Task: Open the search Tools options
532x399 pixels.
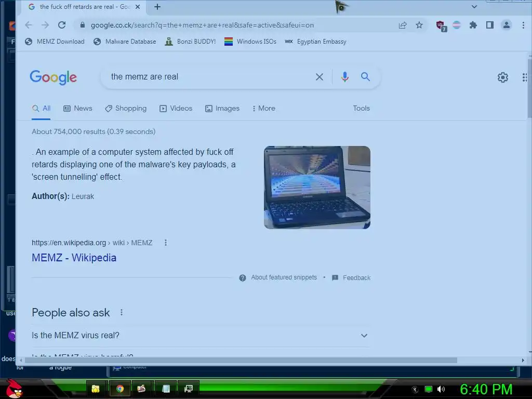Action: (x=362, y=108)
